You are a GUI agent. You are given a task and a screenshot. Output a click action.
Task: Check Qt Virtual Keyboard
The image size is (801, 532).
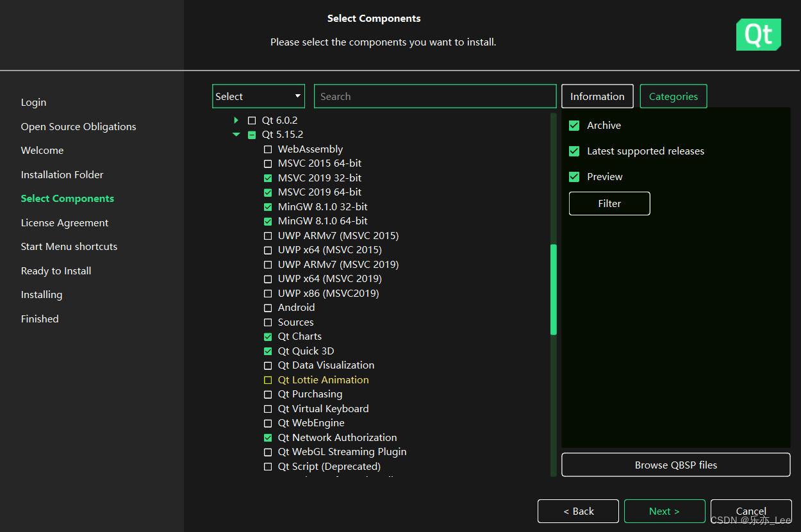click(x=268, y=409)
